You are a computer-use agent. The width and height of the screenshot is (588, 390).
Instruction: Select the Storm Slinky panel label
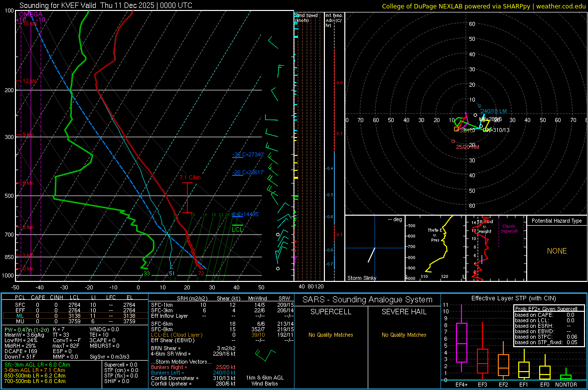coord(361,278)
